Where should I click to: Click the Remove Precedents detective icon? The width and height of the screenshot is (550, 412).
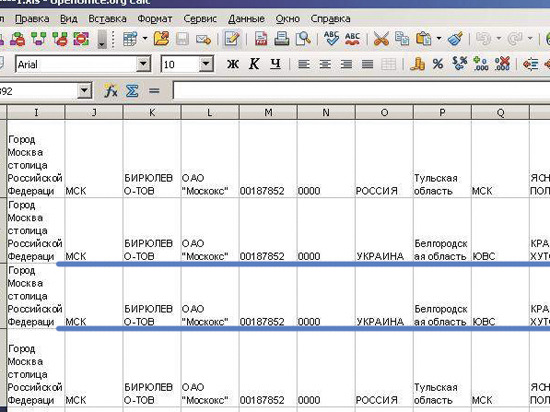(x=18, y=39)
